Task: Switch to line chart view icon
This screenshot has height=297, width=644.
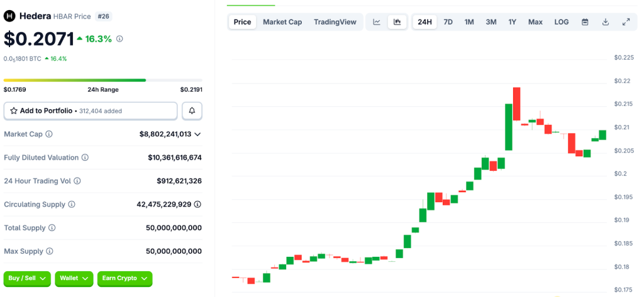Action: click(377, 22)
